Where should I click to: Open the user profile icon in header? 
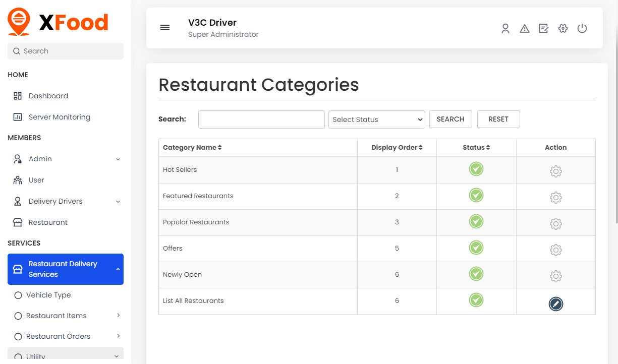point(505,28)
